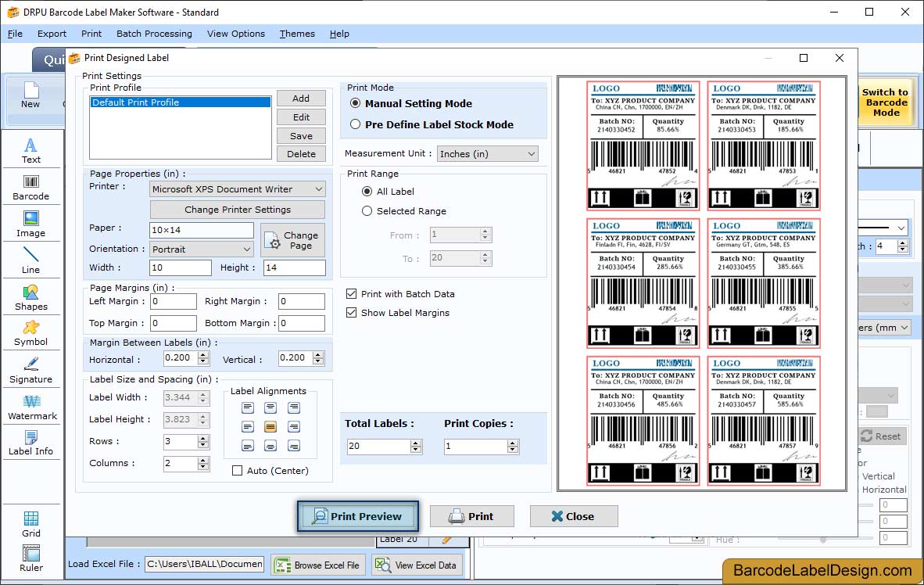Select the Symbol tool
This screenshot has width=924, height=585.
pyautogui.click(x=30, y=333)
